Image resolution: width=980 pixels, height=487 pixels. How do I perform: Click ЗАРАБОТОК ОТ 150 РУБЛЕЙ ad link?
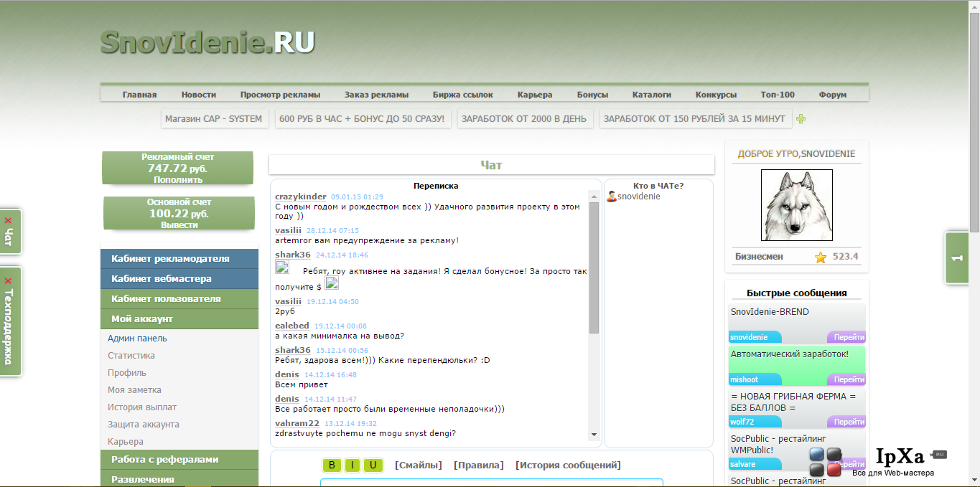coord(695,119)
